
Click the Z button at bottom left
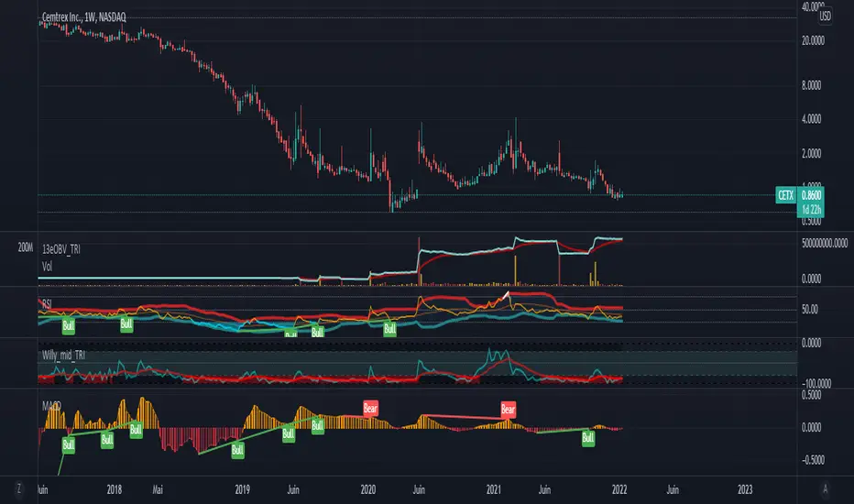[19, 488]
